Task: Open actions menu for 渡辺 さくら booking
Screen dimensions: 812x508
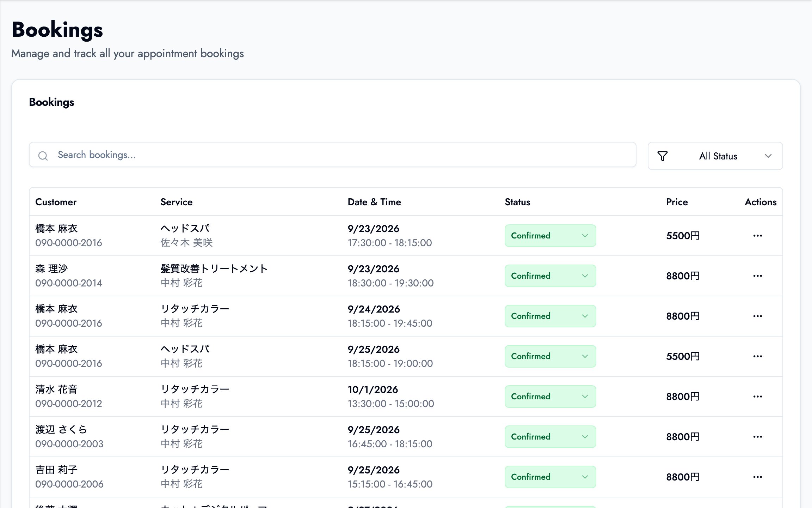Action: 757,437
